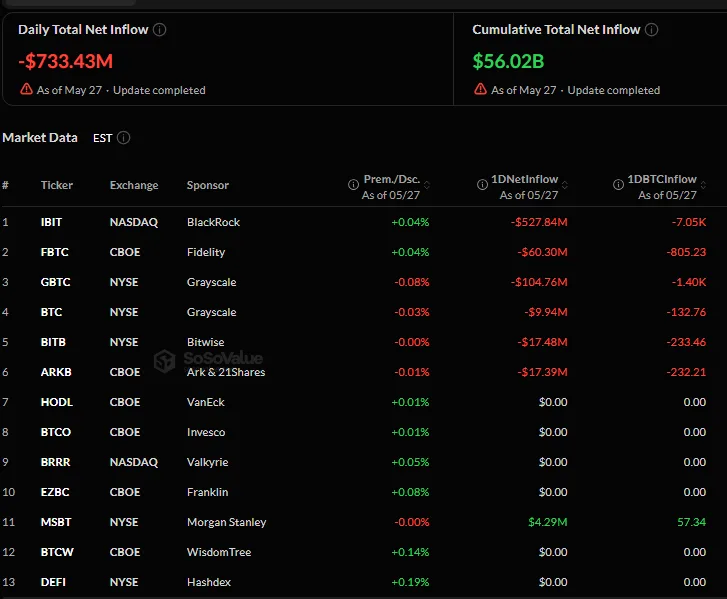Select the BRRR ticker
Image resolution: width=727 pixels, height=599 pixels.
(56, 462)
